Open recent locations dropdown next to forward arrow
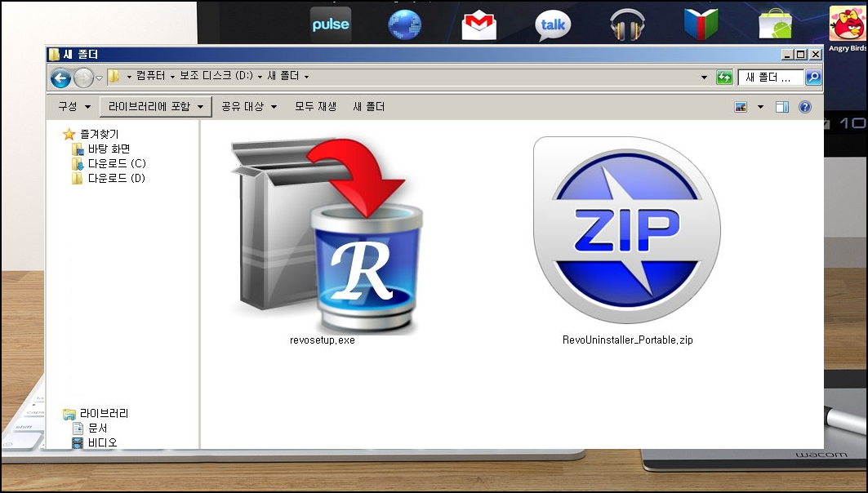 (99, 78)
